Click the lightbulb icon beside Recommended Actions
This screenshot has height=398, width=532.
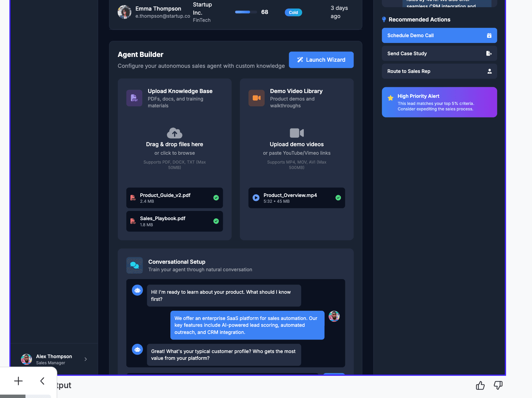click(384, 19)
